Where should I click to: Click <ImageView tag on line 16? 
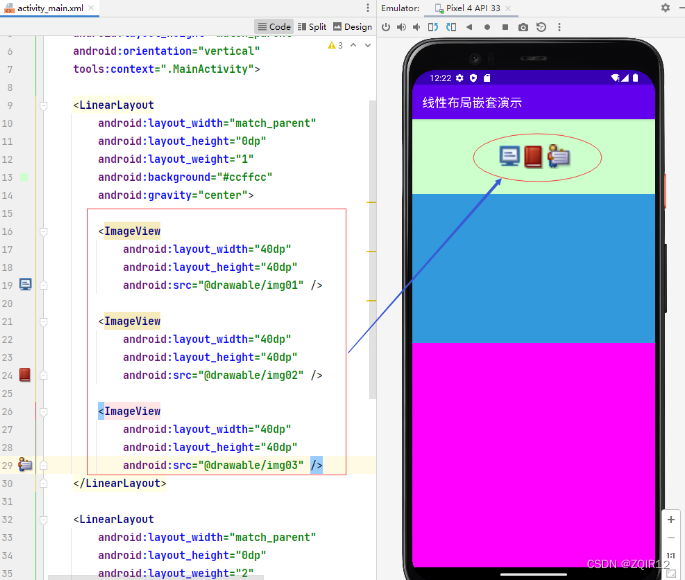pyautogui.click(x=129, y=231)
